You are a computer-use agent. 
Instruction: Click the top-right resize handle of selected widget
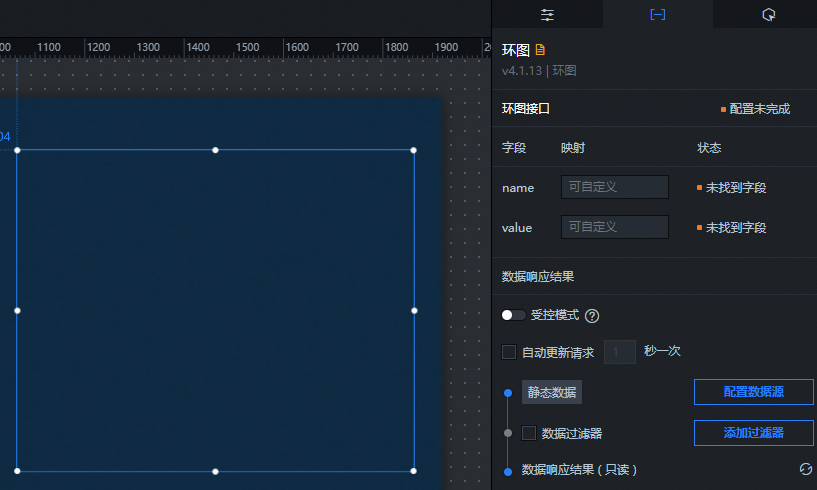click(x=414, y=150)
